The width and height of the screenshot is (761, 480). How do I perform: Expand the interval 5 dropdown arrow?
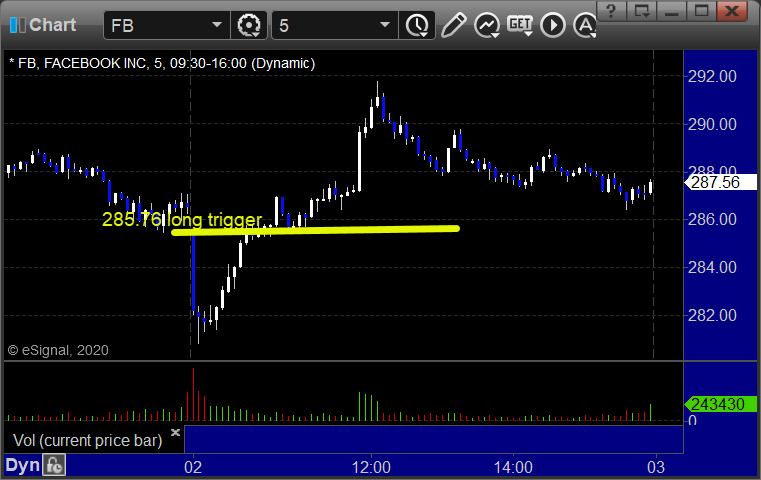tap(385, 25)
